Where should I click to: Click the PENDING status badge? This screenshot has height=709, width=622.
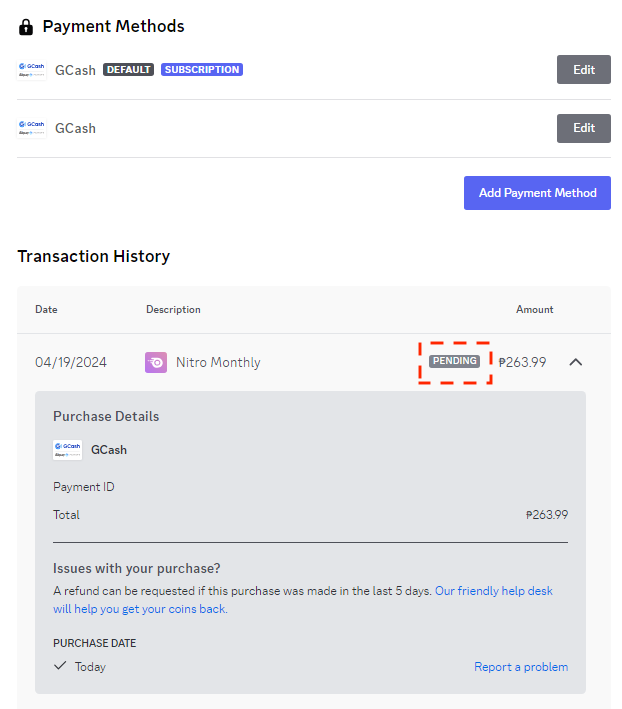coord(455,361)
